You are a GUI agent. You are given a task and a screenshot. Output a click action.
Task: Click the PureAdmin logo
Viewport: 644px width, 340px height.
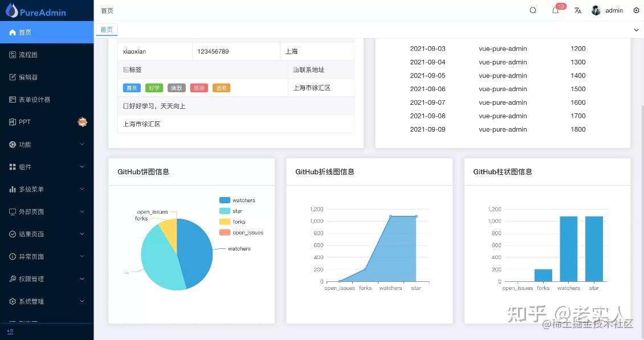pos(36,11)
